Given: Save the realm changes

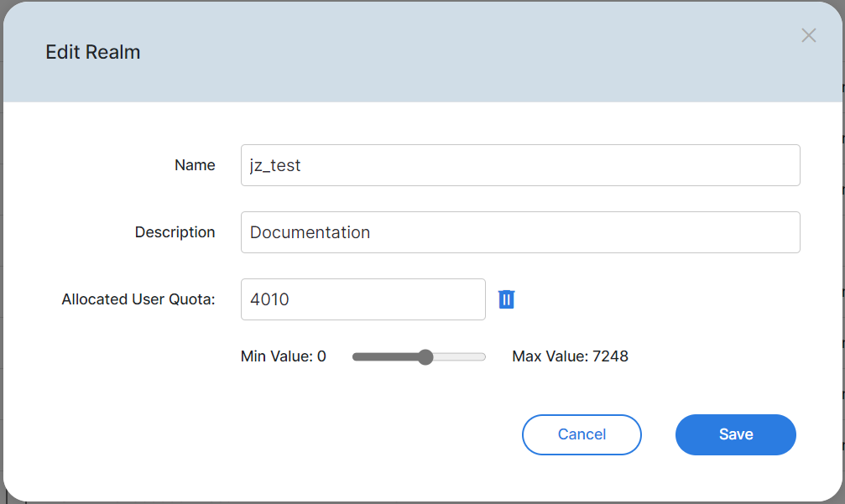Looking at the screenshot, I should 735,434.
